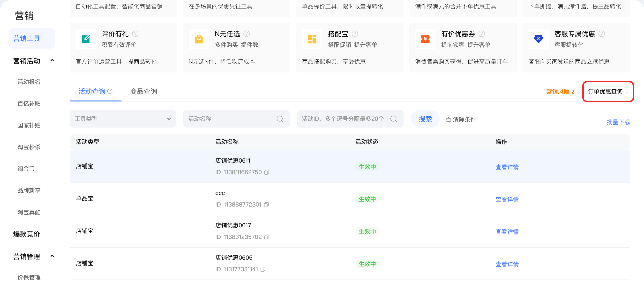Open the 搭配宝 tool icon

click(x=312, y=39)
